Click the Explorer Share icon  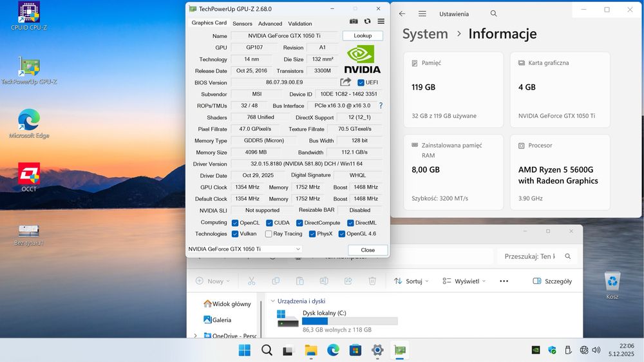pyautogui.click(x=348, y=281)
